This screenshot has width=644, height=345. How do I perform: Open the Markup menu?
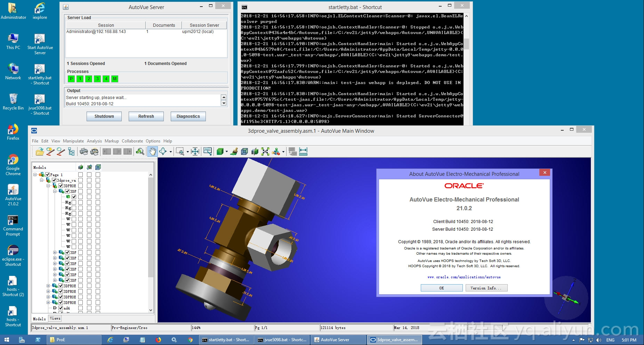click(112, 141)
